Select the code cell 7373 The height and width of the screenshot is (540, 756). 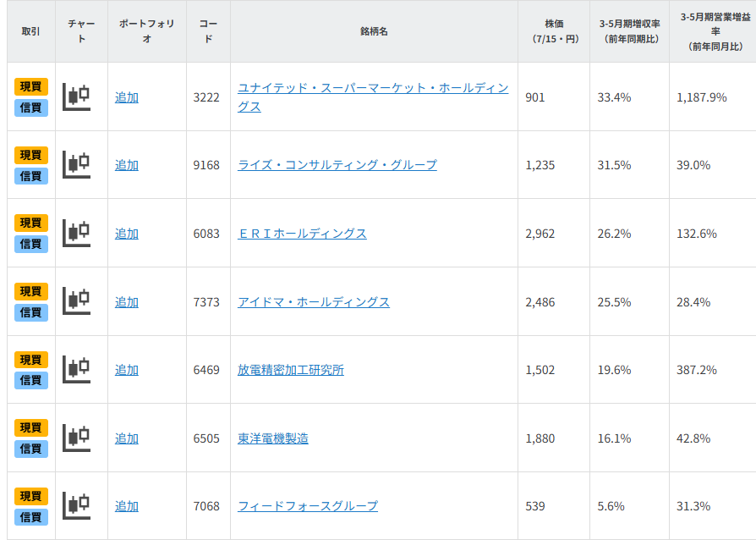206,302
